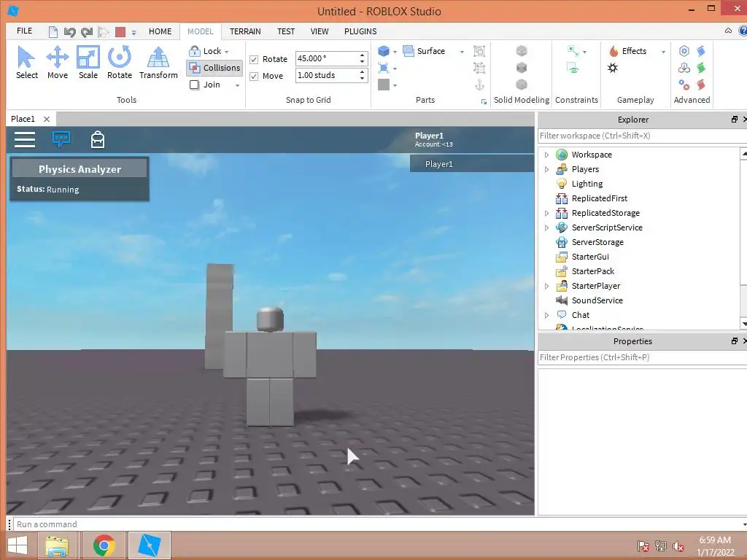Open Google Chrome from the taskbar
Screen dimensions: 747x560
coord(104,545)
